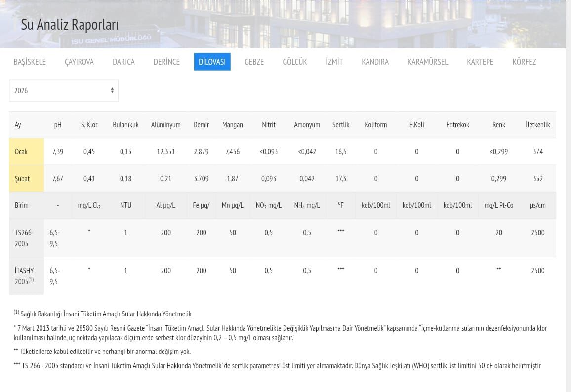
Task: Switch to the KARTEPE tab
Action: pyautogui.click(x=480, y=62)
